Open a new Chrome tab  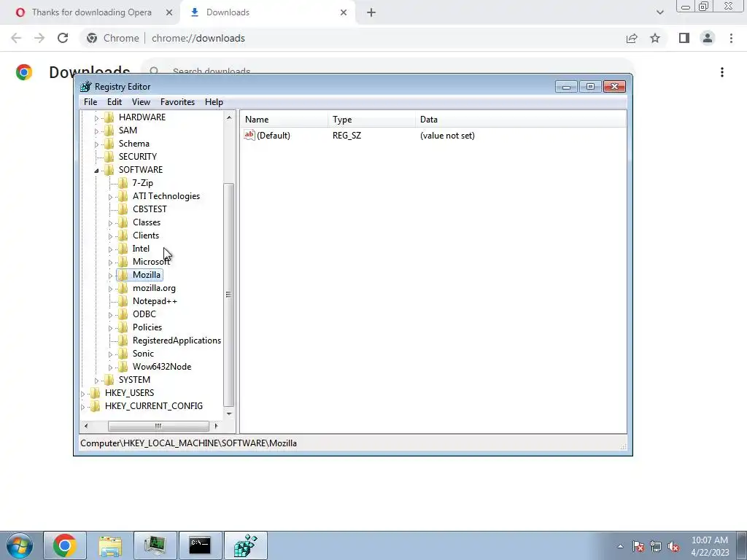tap(371, 12)
